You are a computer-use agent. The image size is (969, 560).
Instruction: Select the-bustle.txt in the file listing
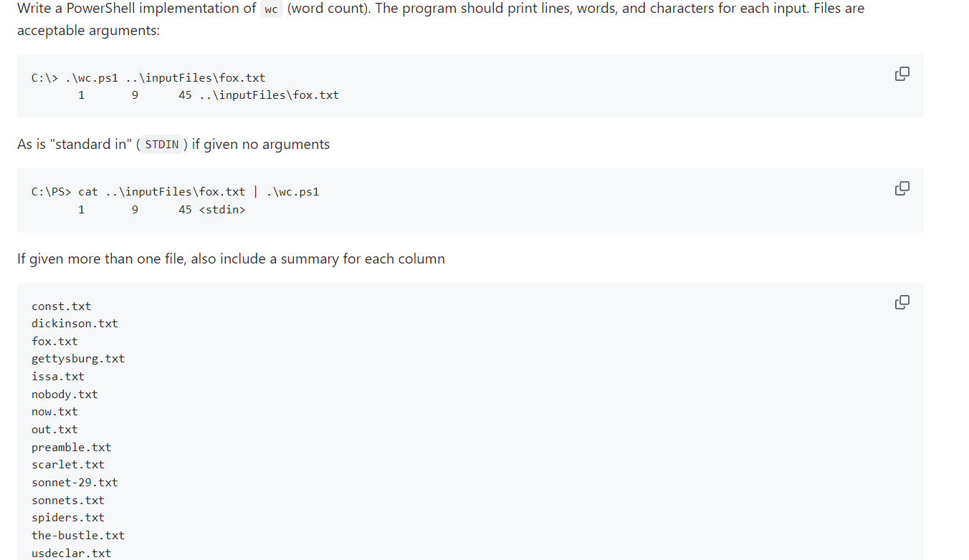tap(77, 535)
